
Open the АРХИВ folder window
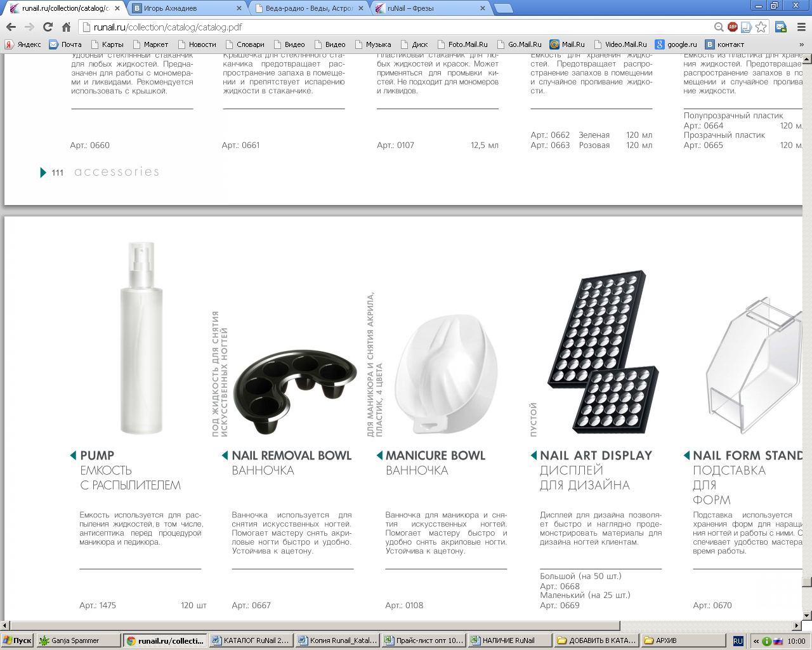click(x=682, y=640)
